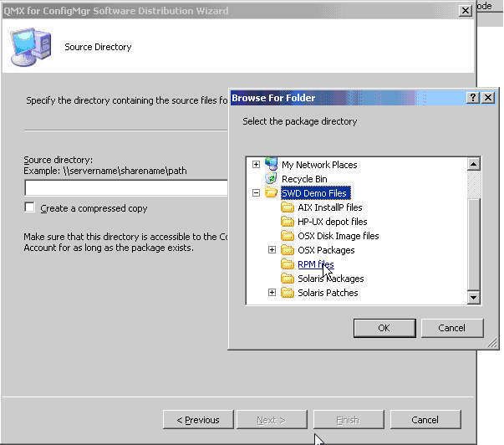Viewport: 504px width, 445px height.
Task: Toggle Create a compressed copy checkbox
Action: 29,207
